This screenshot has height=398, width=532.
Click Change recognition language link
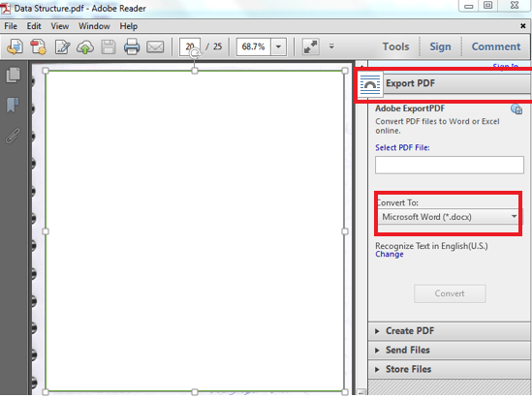(x=390, y=255)
